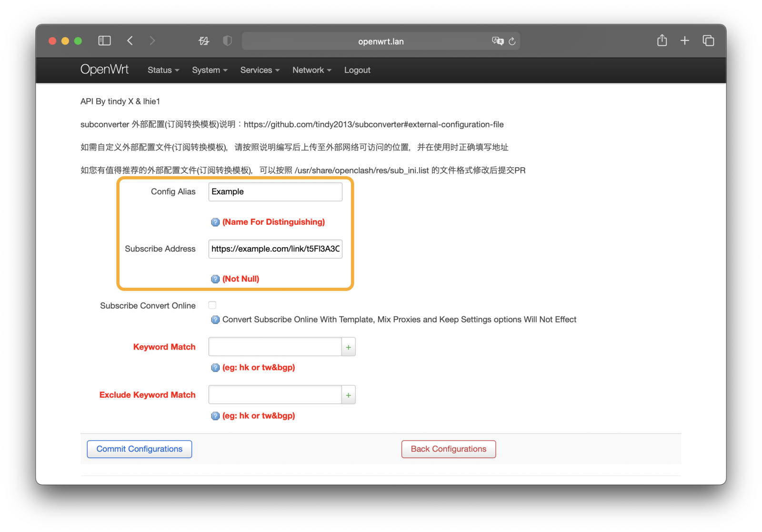Add Exclude Keyword Match entry plus button
The image size is (762, 532).
coord(349,395)
